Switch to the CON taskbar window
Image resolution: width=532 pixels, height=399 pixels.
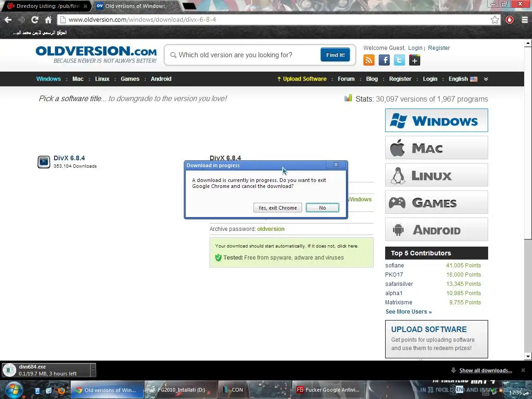[255, 390]
